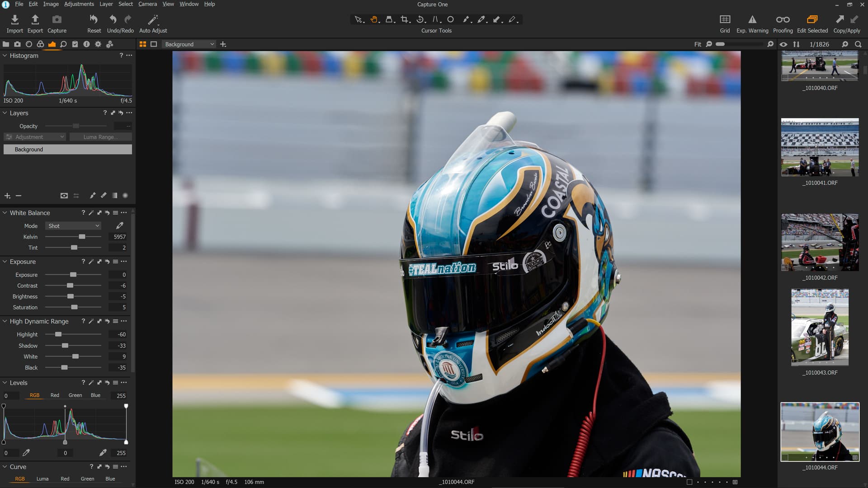Open the Capture tool tab camera icon

click(17, 44)
